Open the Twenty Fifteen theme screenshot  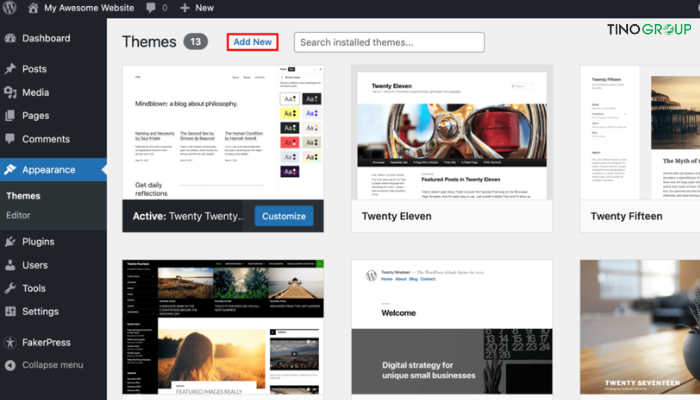640,132
